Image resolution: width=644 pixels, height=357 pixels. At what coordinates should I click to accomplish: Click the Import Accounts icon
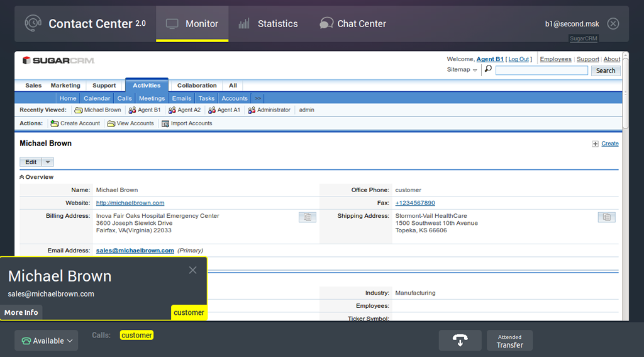[x=165, y=123]
